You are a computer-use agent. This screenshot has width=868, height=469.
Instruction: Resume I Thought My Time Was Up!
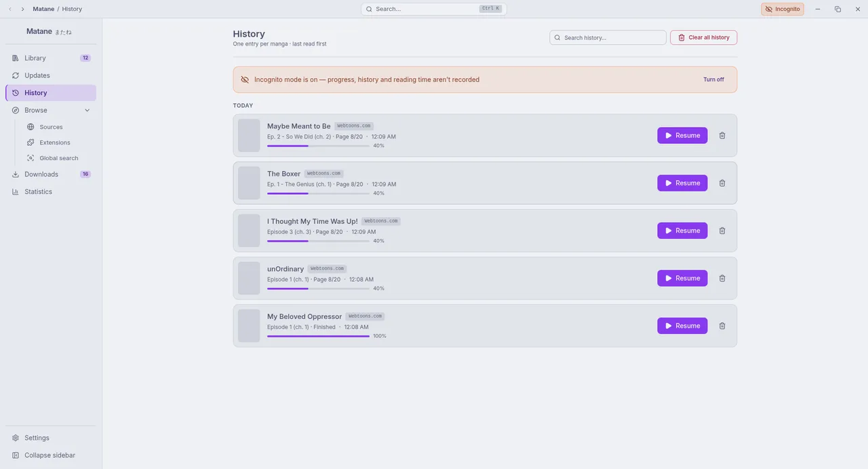[x=682, y=231]
